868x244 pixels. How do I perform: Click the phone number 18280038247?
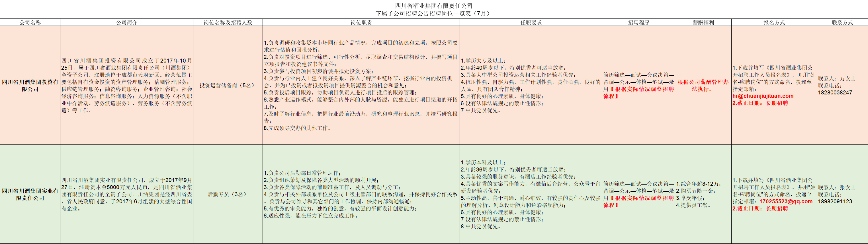(x=835, y=92)
